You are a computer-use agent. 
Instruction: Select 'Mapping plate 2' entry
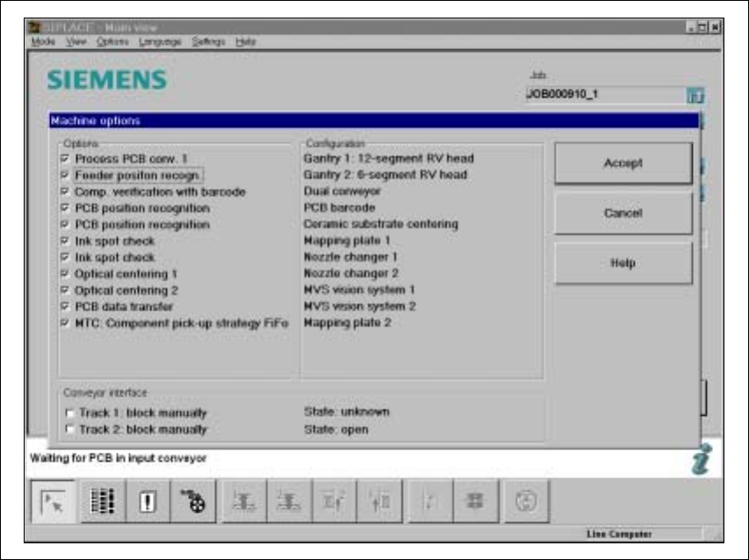click(347, 323)
